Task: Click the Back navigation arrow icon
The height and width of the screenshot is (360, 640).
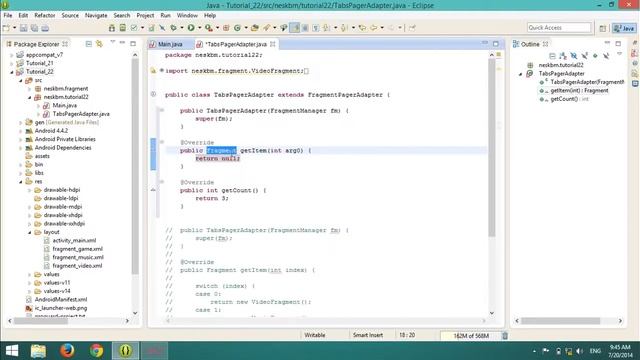Action: coord(373,28)
